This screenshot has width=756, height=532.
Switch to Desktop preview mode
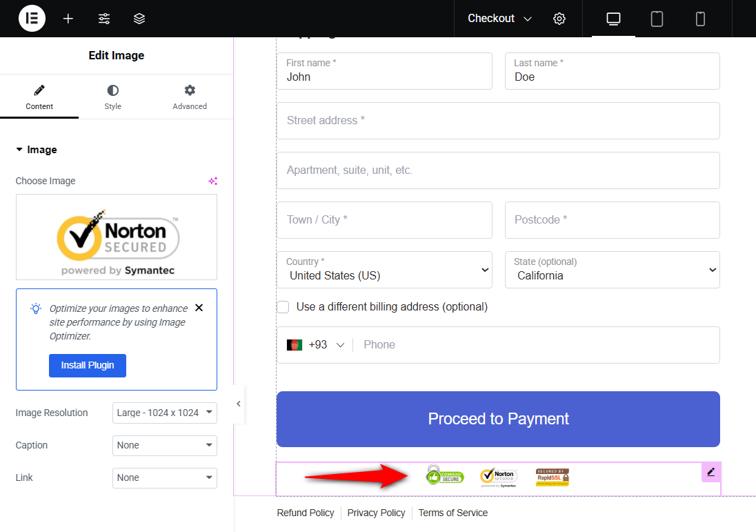point(613,19)
